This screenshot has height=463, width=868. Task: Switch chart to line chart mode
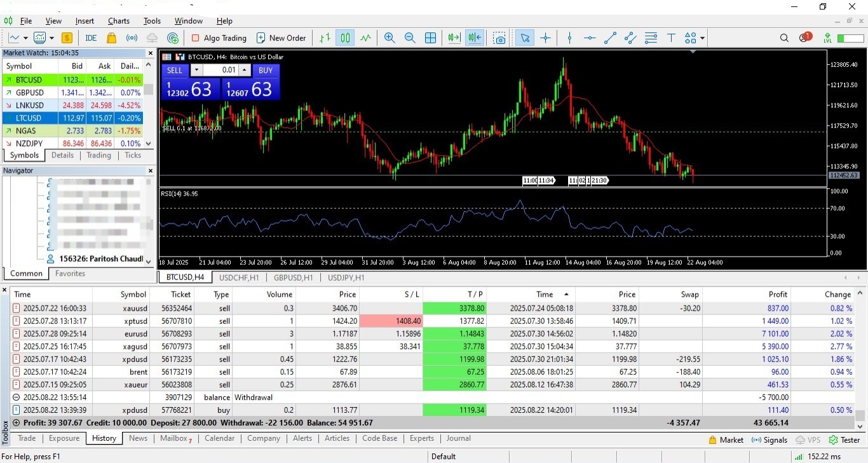[365, 38]
